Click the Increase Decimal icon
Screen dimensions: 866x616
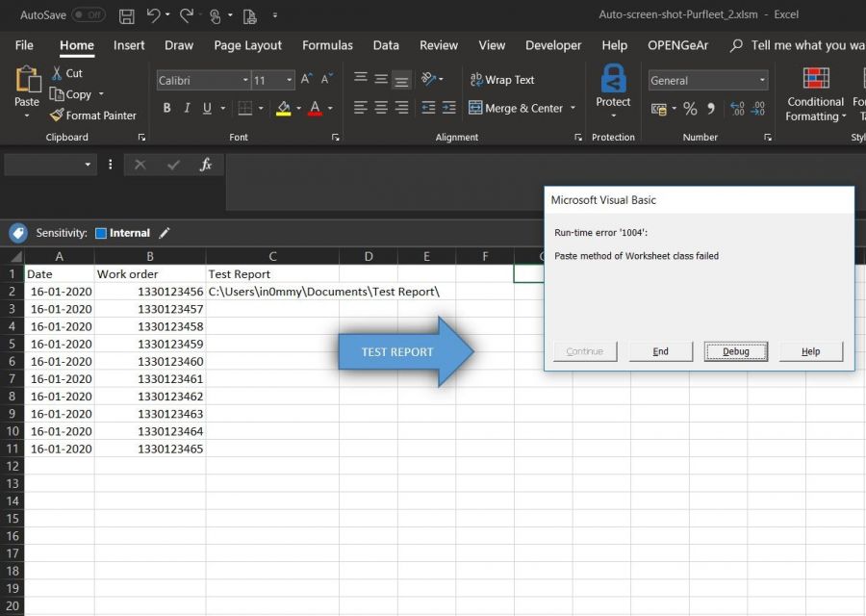click(737, 109)
